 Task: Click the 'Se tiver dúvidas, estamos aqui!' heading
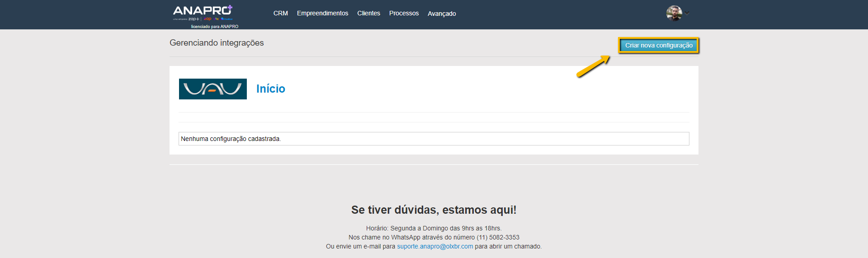tap(434, 210)
